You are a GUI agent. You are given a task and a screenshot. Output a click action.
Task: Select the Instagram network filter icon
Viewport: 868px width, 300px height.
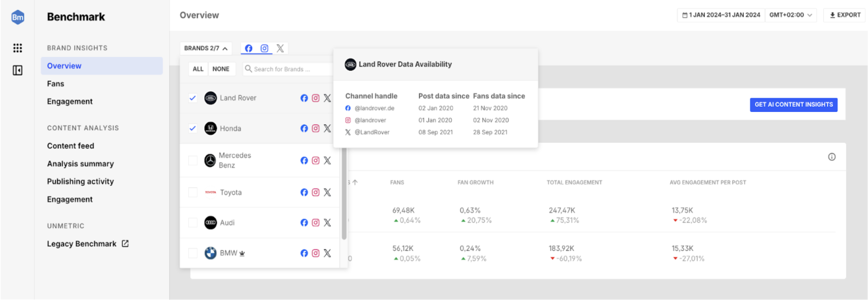tap(264, 48)
